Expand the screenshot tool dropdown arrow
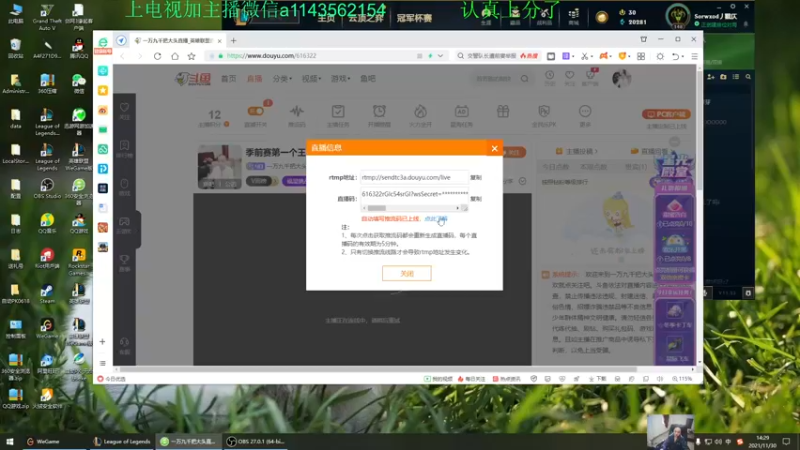800x450 pixels. tap(591, 57)
